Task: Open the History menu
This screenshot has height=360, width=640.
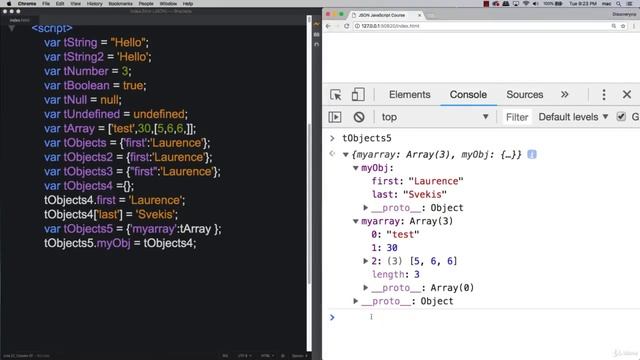Action: coord(95,4)
